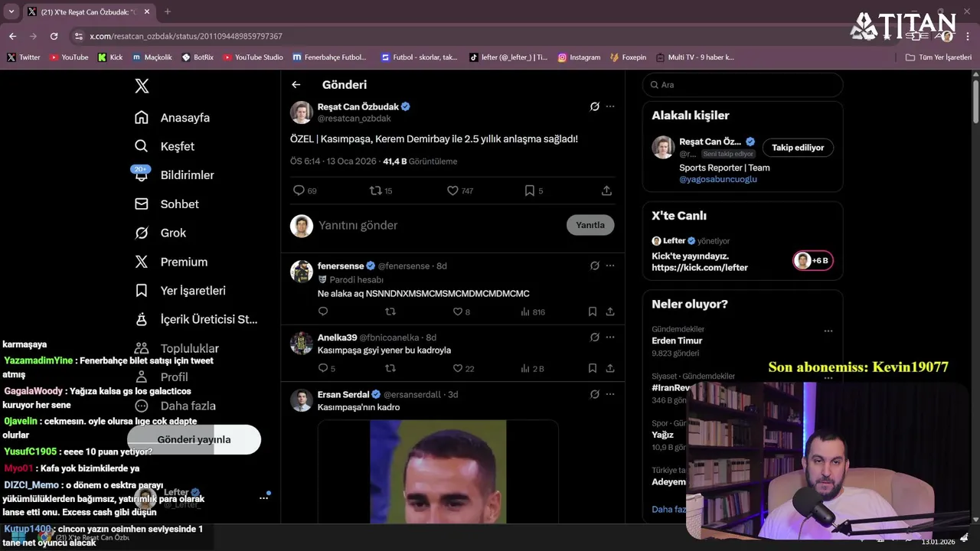Open more options on Ersan Serdal post
Image resolution: width=980 pixels, height=551 pixels.
click(610, 394)
